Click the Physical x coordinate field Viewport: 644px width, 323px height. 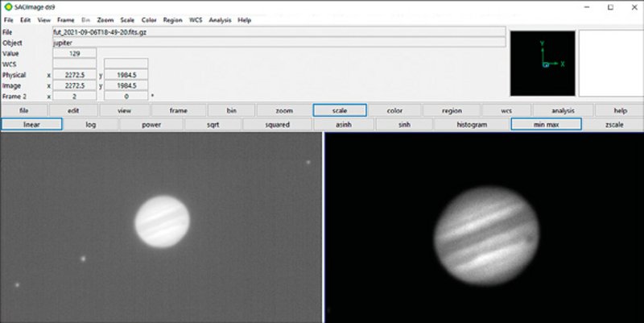[74, 74]
